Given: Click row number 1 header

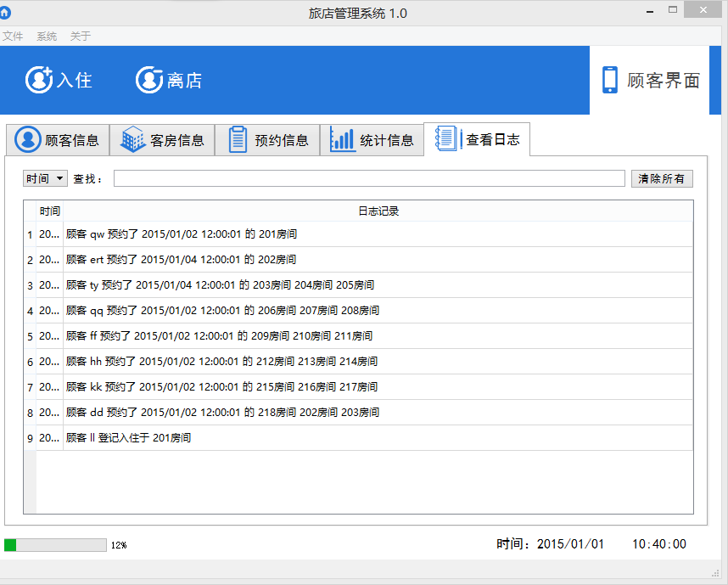Looking at the screenshot, I should (x=31, y=234).
